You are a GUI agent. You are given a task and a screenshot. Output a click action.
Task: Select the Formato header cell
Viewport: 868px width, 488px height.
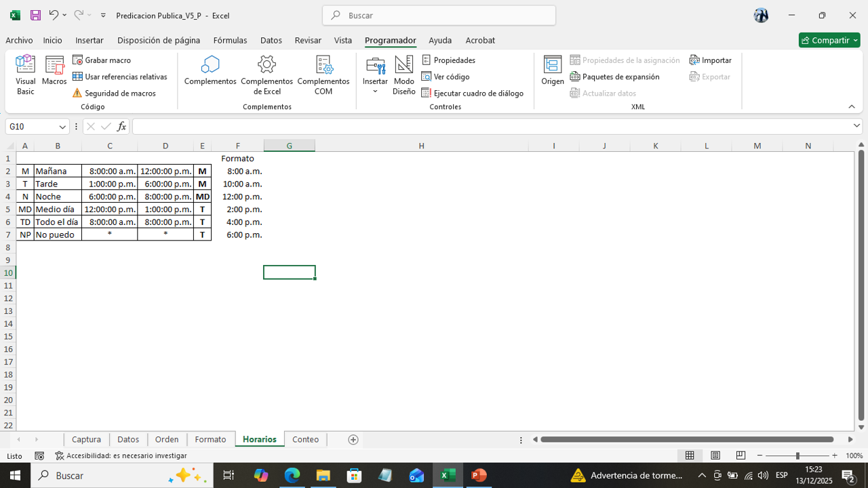point(237,159)
